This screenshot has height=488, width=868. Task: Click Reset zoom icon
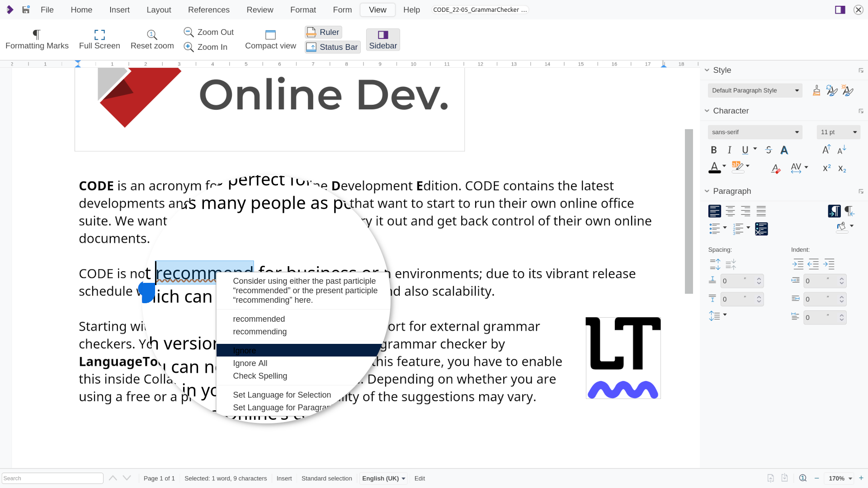coord(152,40)
